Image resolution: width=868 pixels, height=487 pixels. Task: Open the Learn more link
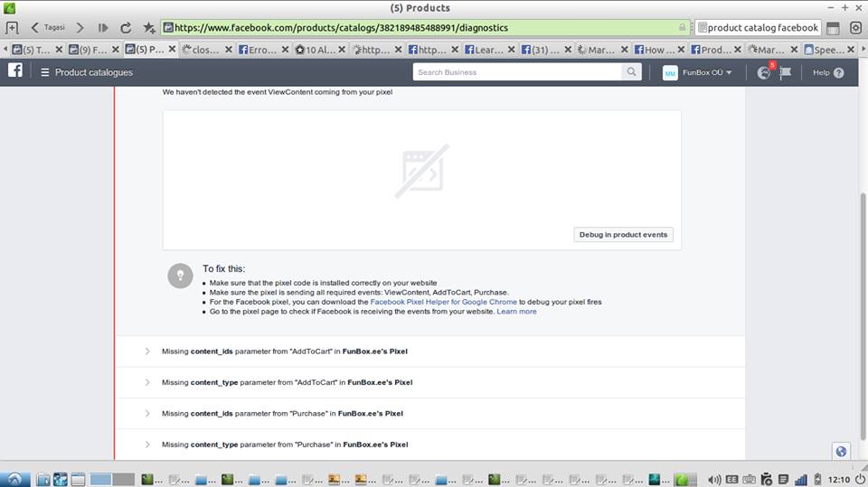pos(516,312)
